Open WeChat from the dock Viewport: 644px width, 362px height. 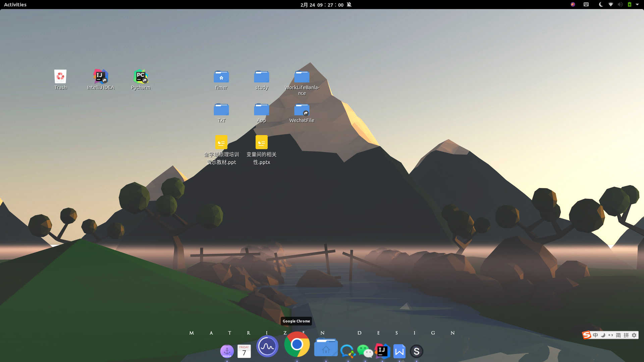[x=365, y=351]
